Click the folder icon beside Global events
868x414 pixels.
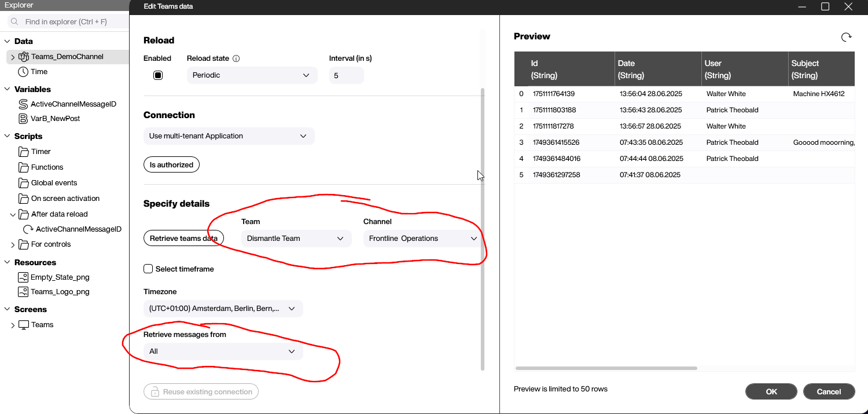pyautogui.click(x=23, y=183)
